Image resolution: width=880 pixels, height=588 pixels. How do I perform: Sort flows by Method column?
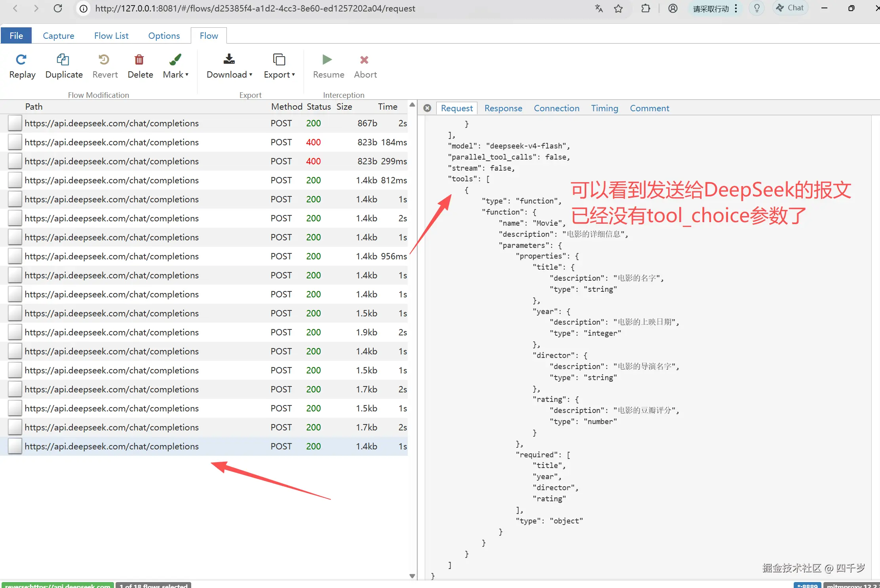click(287, 107)
